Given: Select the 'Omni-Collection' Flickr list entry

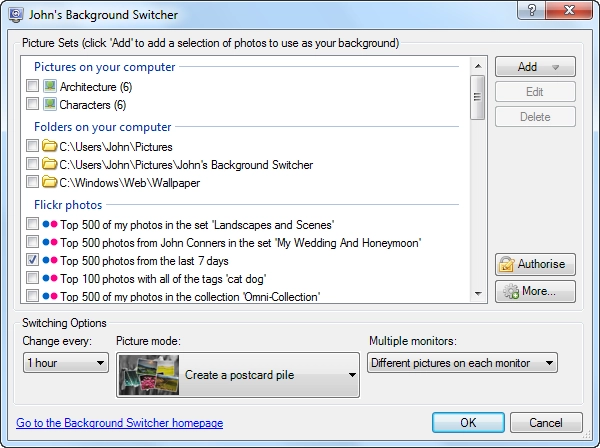Looking at the screenshot, I should click(190, 296).
